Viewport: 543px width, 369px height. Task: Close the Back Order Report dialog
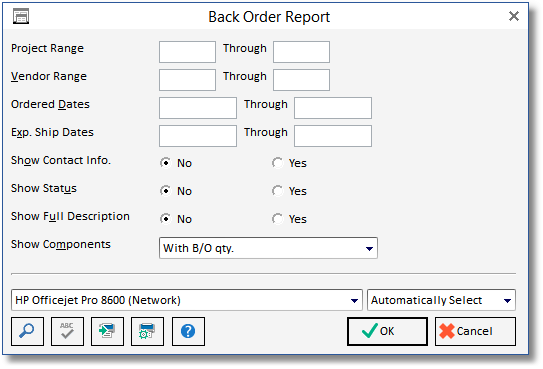[514, 16]
